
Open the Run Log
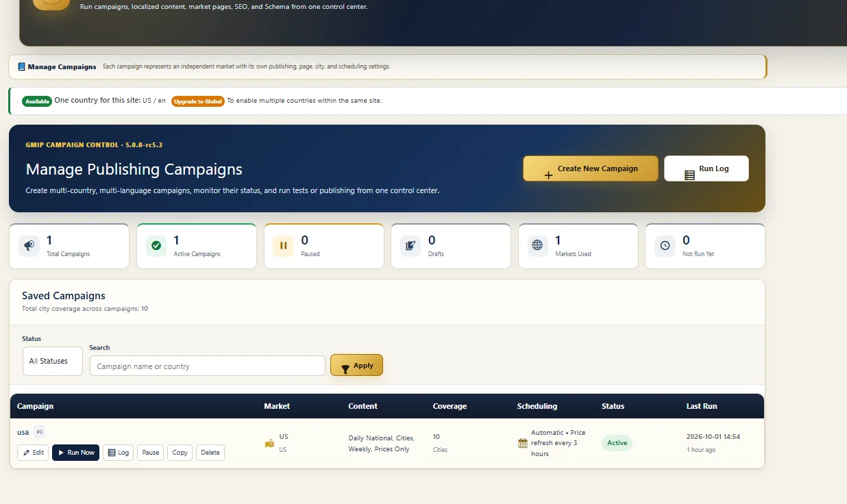pyautogui.click(x=706, y=168)
